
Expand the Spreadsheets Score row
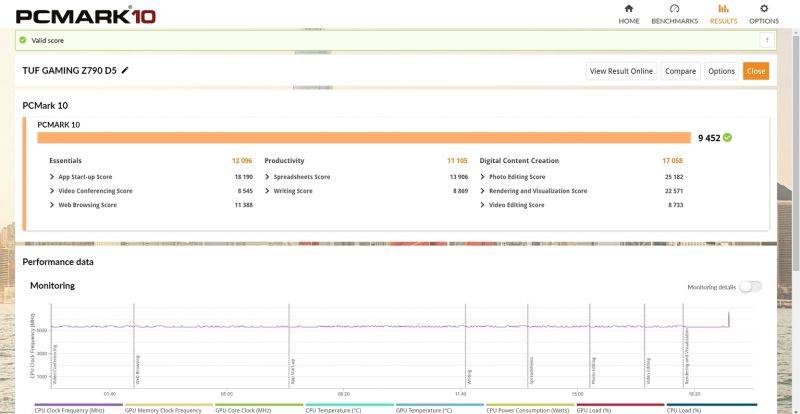pos(267,176)
